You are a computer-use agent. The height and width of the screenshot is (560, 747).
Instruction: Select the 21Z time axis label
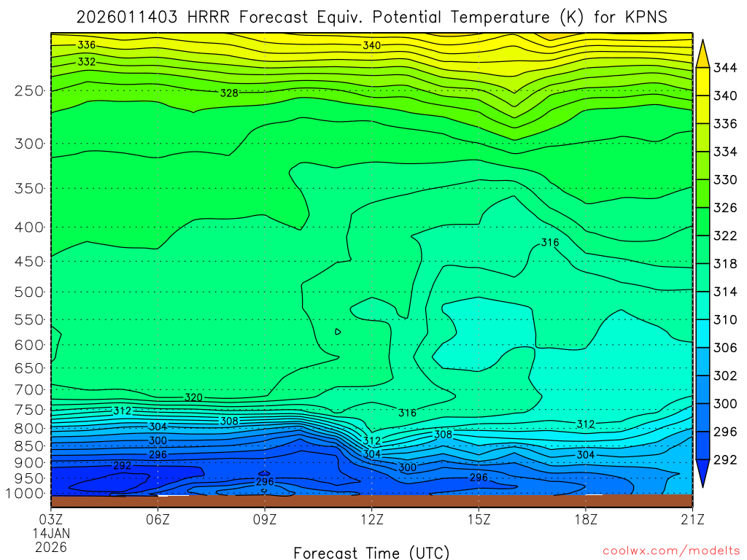[x=692, y=519]
